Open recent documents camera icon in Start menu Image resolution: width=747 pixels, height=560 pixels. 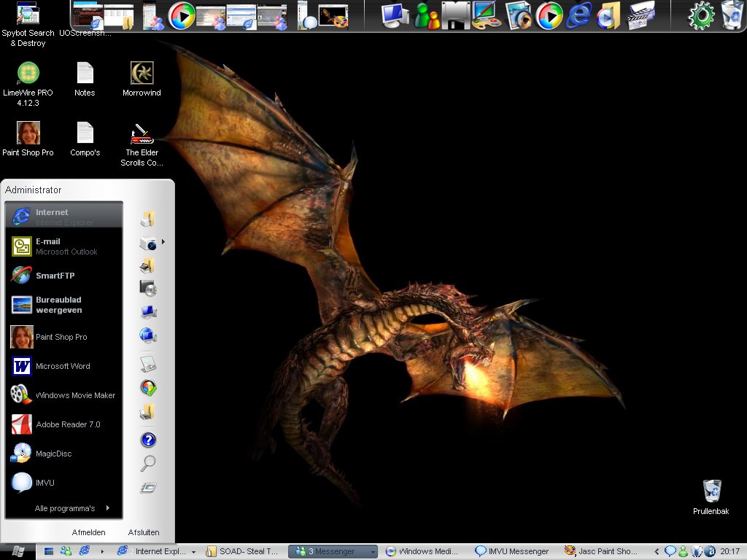coord(148,243)
